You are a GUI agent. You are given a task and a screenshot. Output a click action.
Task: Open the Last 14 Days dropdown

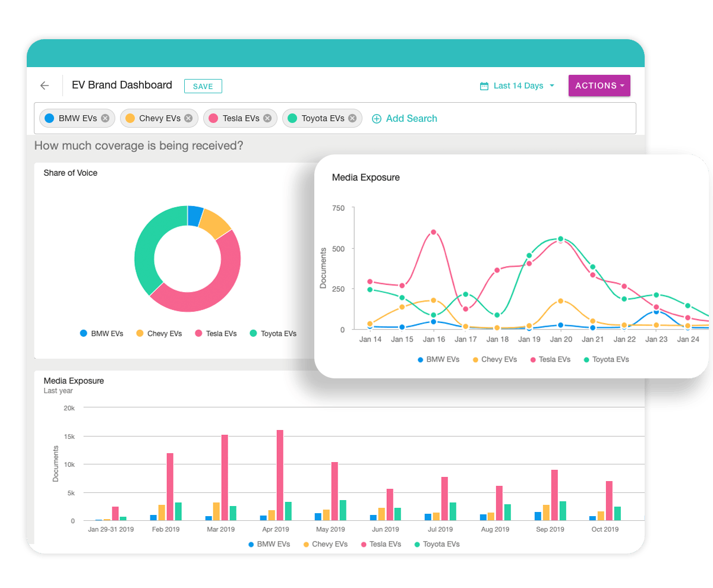[x=518, y=86]
